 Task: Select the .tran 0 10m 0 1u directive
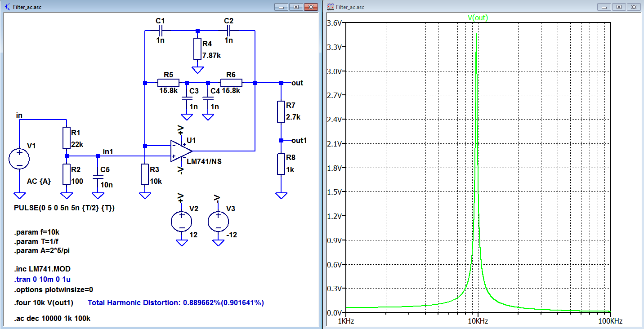click(43, 279)
